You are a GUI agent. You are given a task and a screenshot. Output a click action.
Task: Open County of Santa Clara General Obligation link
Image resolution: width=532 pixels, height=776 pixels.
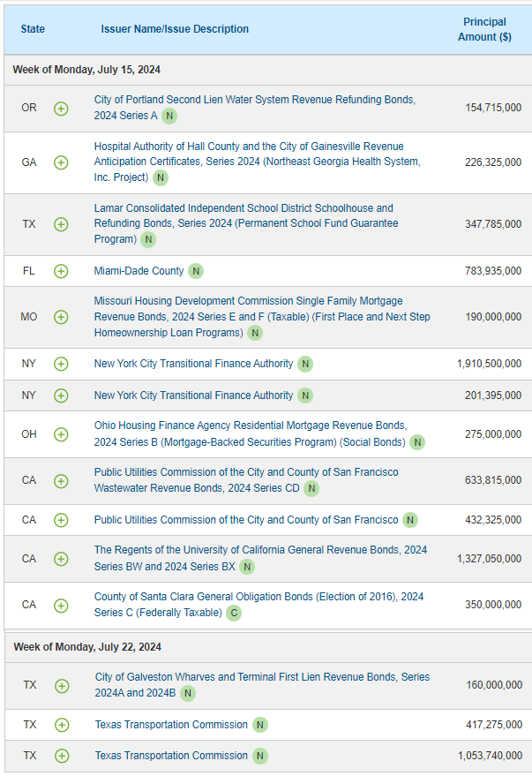[x=259, y=605]
